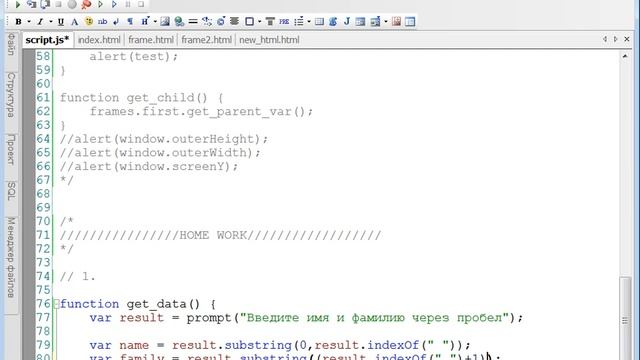
Task: Click the red pin breakpoint icon
Action: click(x=86, y=4)
